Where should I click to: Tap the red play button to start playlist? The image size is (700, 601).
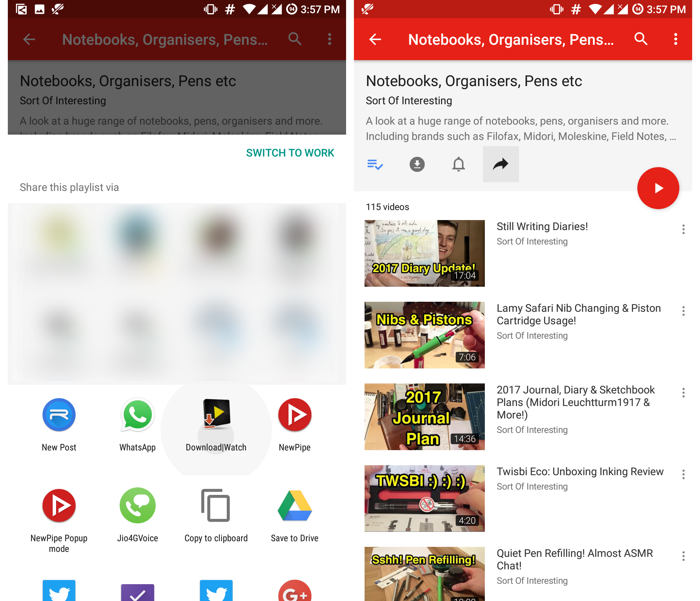point(658,188)
